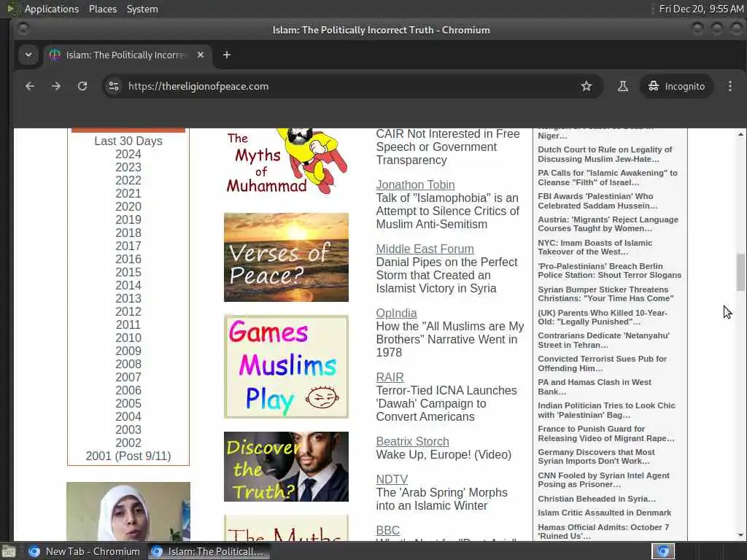Open the OpIndia link
The width and height of the screenshot is (747, 560).
coord(396,314)
